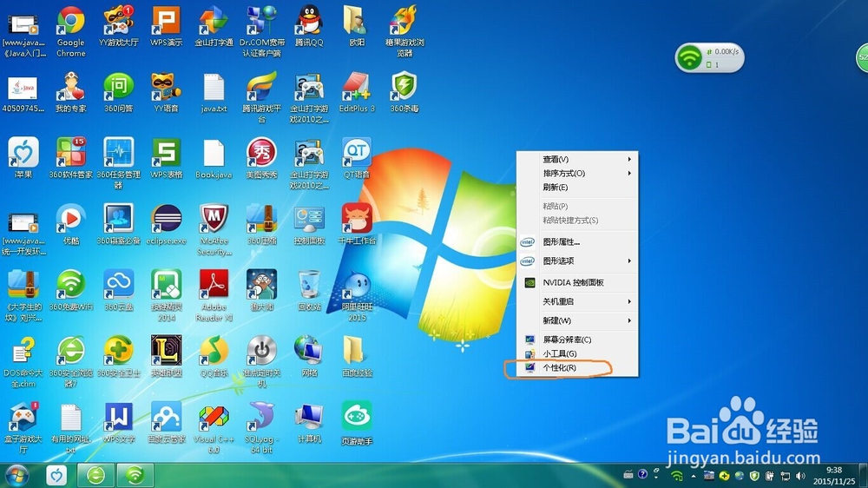The height and width of the screenshot is (488, 868).
Task: Expand the 图形选项 submenu
Action: point(577,260)
